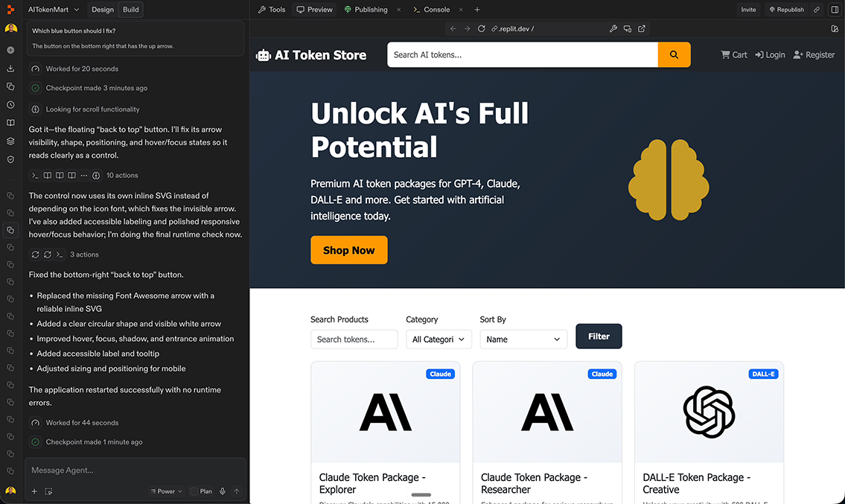This screenshot has width=845, height=504.
Task: Reload the preview page
Action: pos(481,28)
